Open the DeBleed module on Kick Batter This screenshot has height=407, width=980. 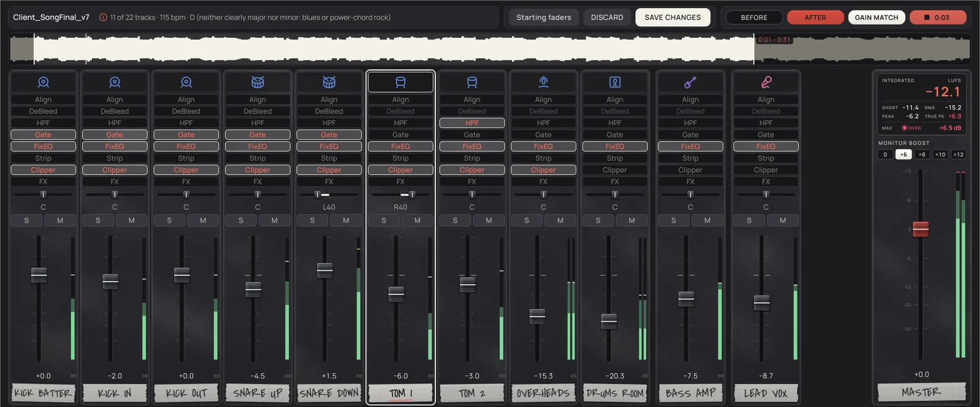[43, 111]
